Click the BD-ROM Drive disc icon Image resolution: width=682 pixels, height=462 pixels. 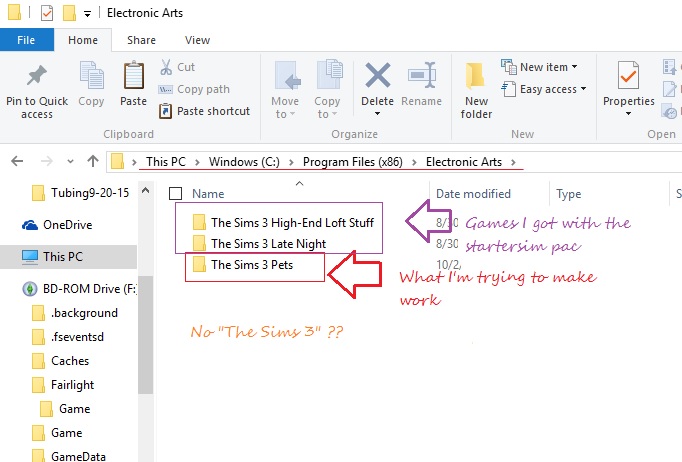(30, 289)
